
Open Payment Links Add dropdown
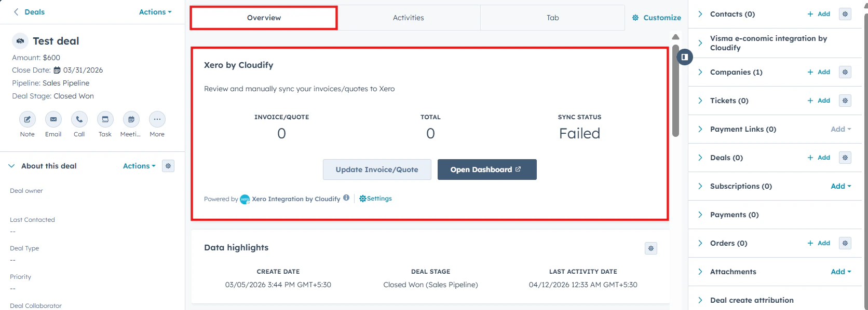click(841, 129)
